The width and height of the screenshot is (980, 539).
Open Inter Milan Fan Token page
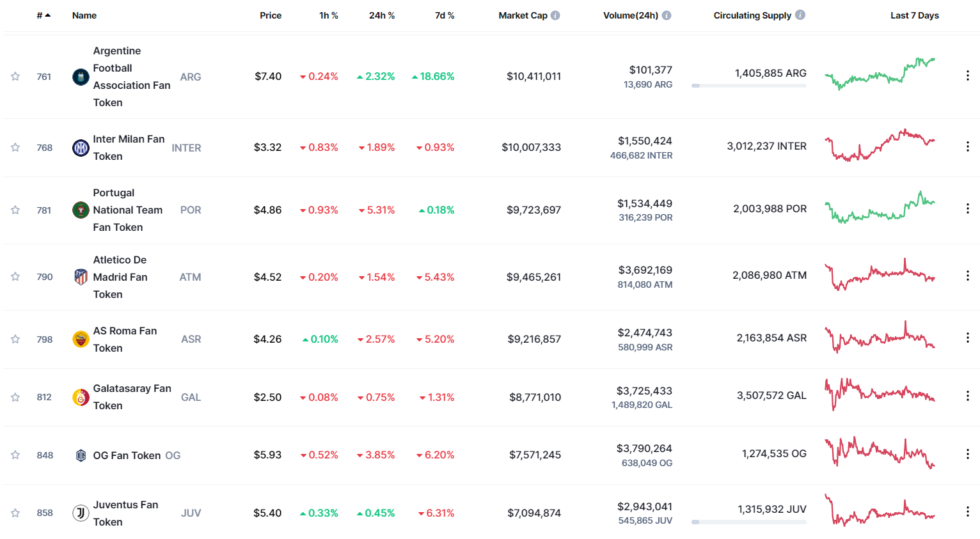pyautogui.click(x=129, y=148)
